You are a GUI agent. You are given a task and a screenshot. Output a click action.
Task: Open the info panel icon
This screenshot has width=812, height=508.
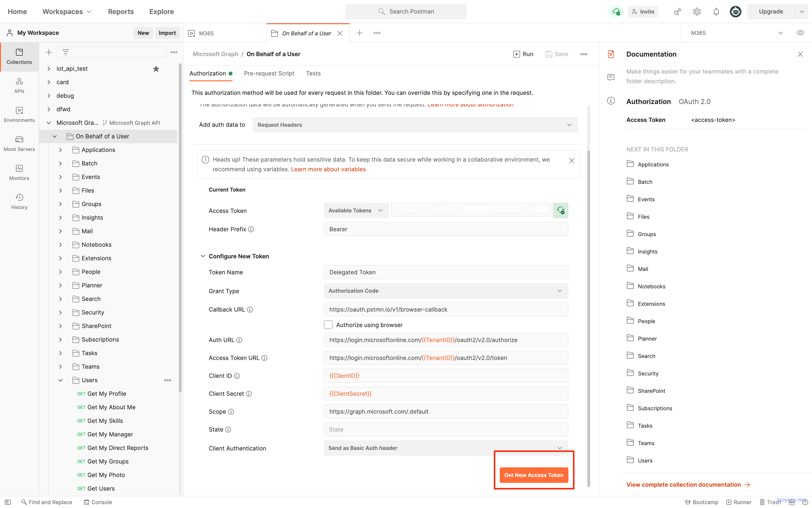coord(611,101)
